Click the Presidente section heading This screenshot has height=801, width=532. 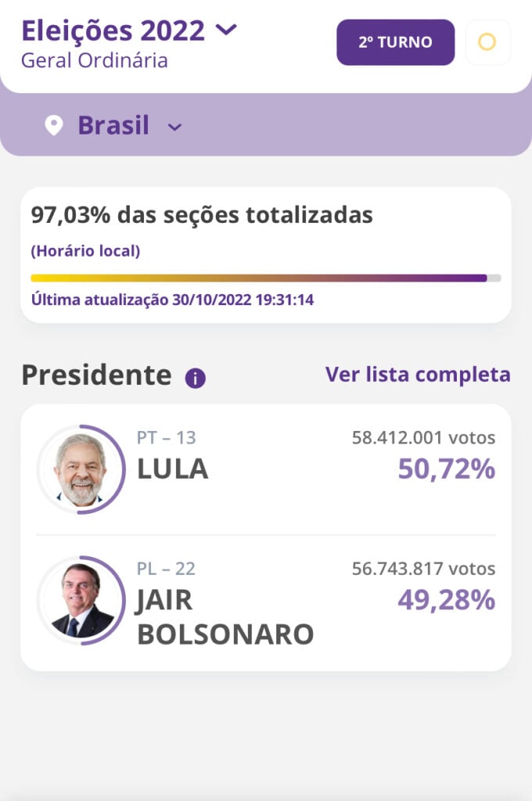pos(96,375)
